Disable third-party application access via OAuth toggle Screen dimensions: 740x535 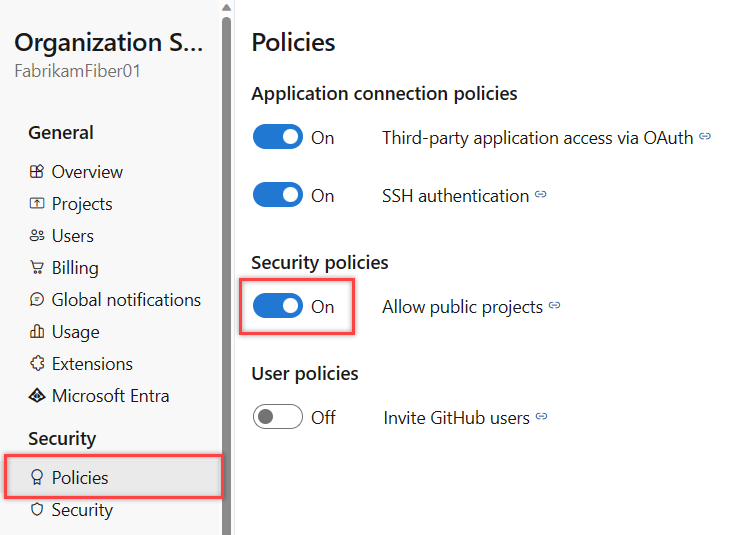coord(277,138)
